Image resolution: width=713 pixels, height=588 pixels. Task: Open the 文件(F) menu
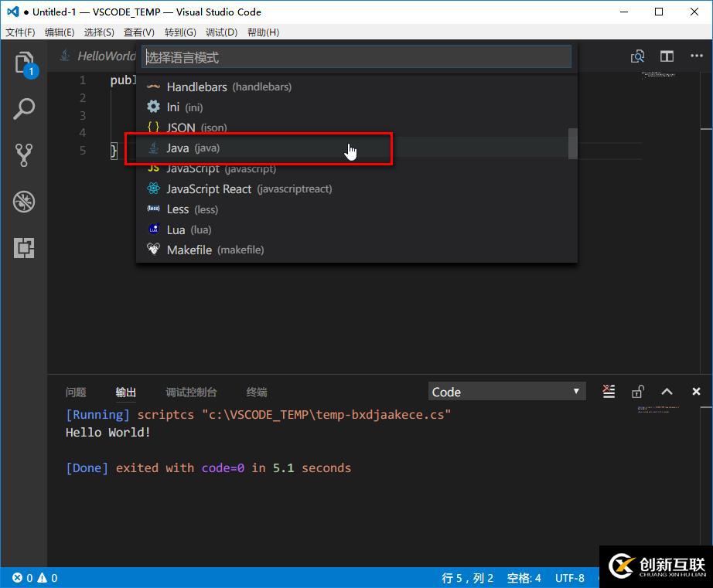point(20,32)
